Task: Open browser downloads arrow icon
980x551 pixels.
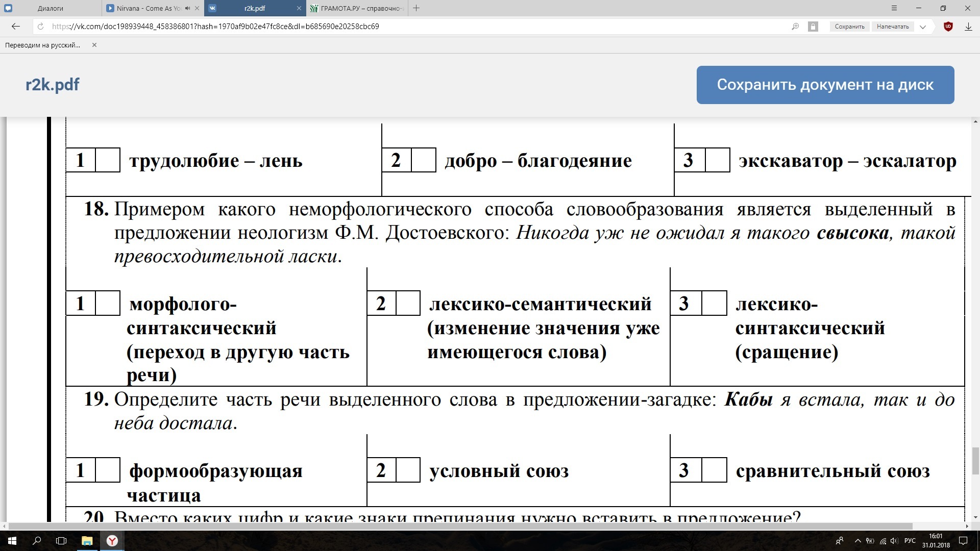Action: [x=968, y=27]
